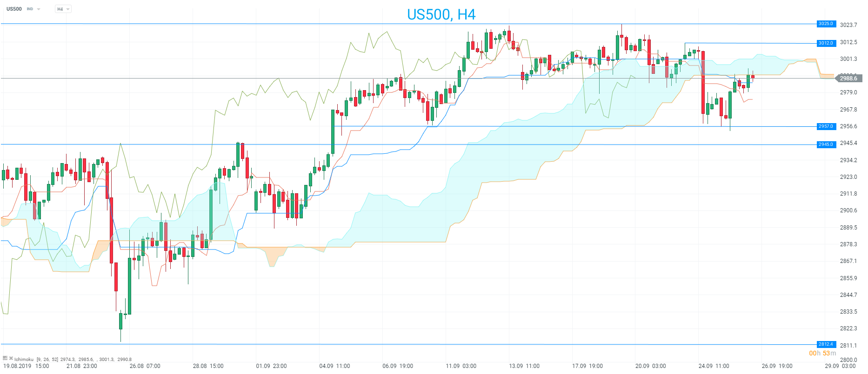Select the 2812.4 horizontal line price tag

point(826,344)
